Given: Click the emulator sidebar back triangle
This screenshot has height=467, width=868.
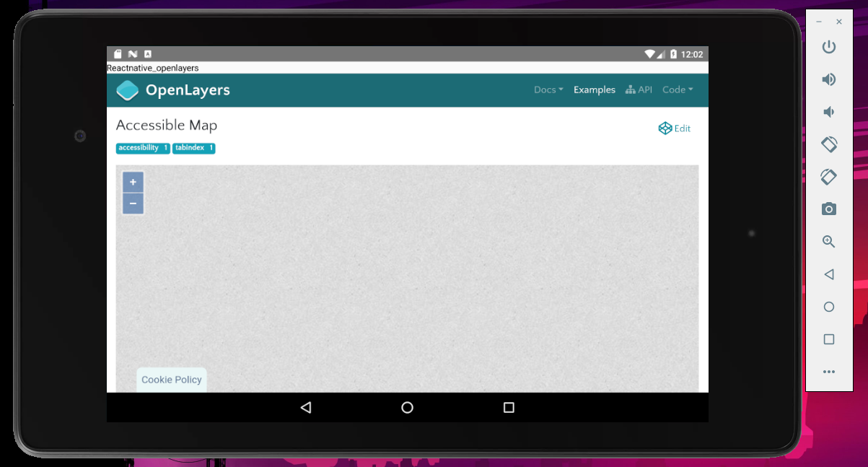Looking at the screenshot, I should click(x=829, y=274).
